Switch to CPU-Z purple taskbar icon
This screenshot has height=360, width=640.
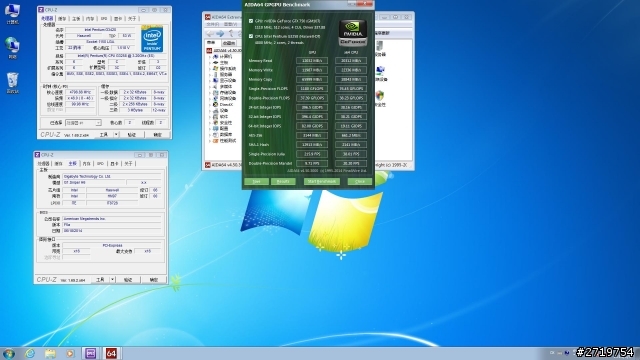tap(91, 353)
